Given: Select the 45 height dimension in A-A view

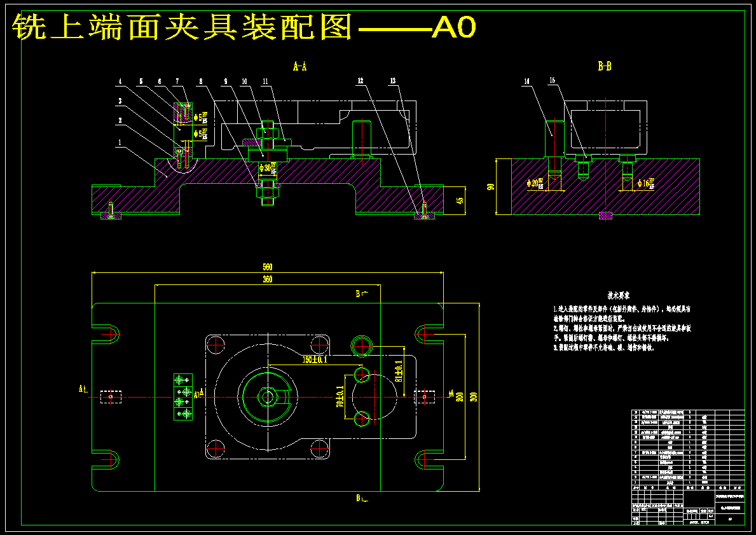Looking at the screenshot, I should point(460,200).
